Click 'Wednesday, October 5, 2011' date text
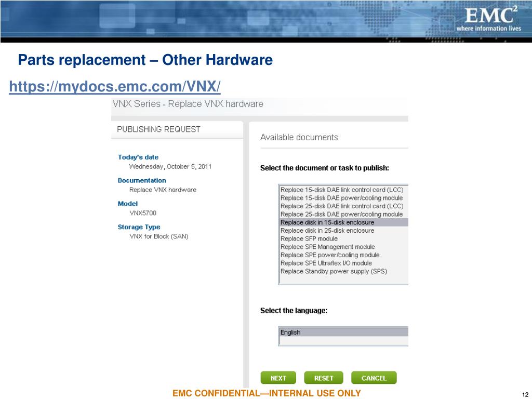532x399 pixels. 170,167
